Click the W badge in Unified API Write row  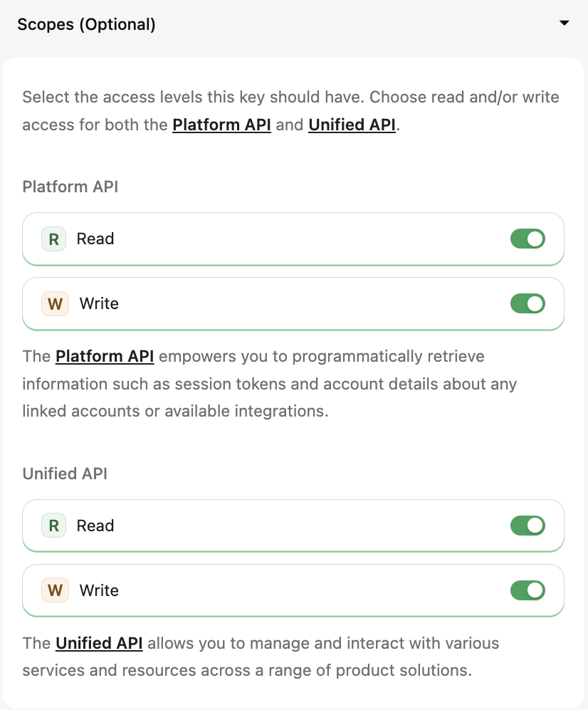pyautogui.click(x=53, y=590)
